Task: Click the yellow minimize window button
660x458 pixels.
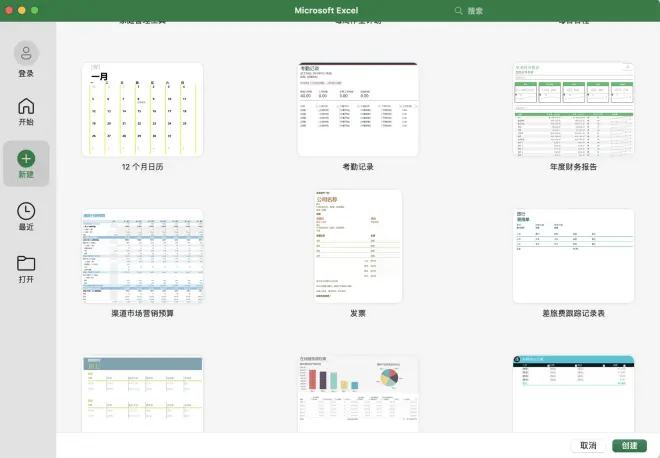Action: [x=22, y=10]
